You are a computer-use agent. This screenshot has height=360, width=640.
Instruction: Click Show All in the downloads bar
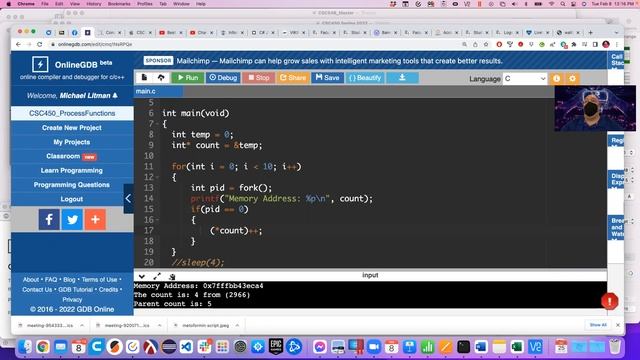tap(598, 325)
